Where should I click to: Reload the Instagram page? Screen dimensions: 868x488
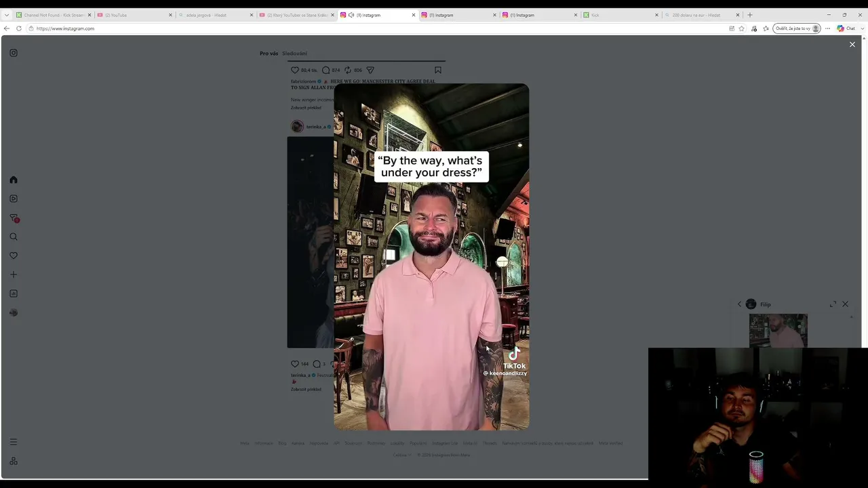pos(19,28)
